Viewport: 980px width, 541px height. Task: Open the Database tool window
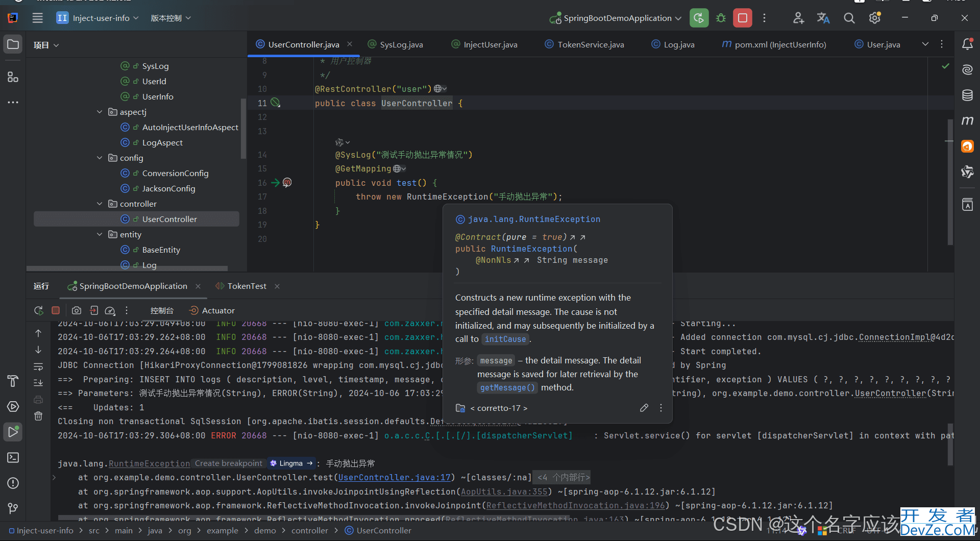pyautogui.click(x=967, y=95)
